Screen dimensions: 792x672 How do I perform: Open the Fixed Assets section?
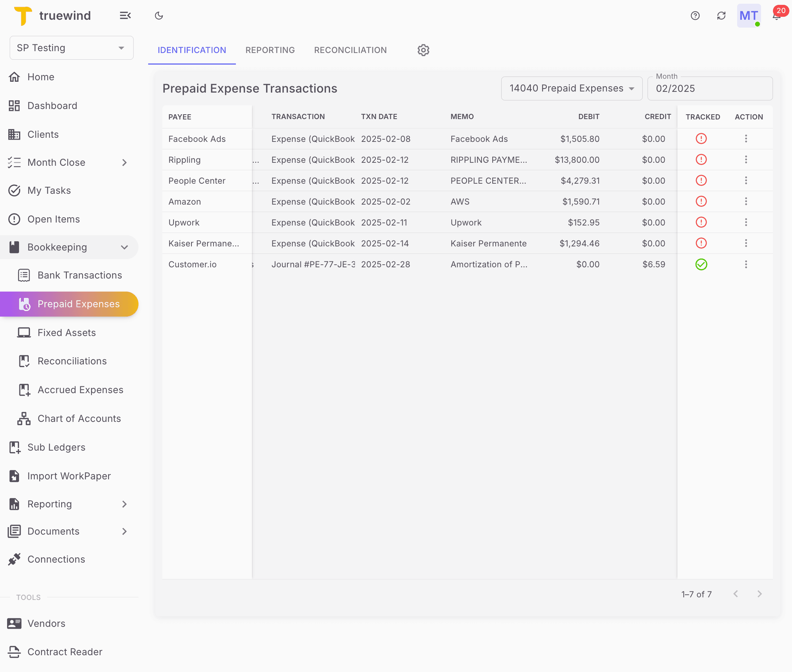click(x=66, y=332)
